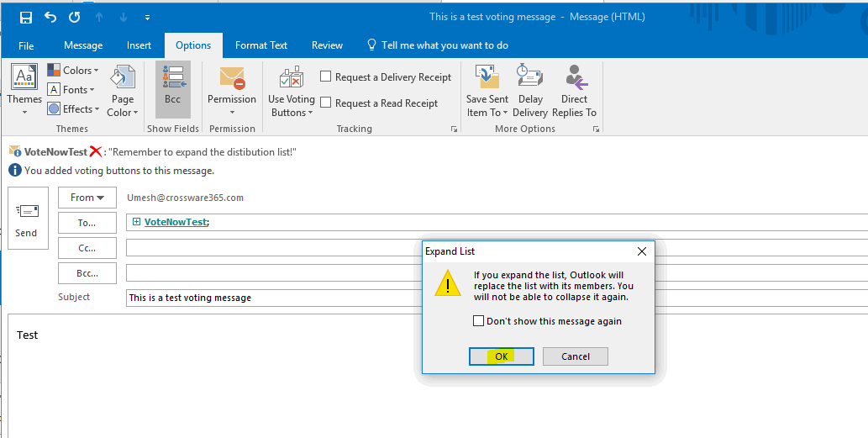The image size is (868, 438).
Task: Close the Expand List dialog
Action: [x=642, y=251]
